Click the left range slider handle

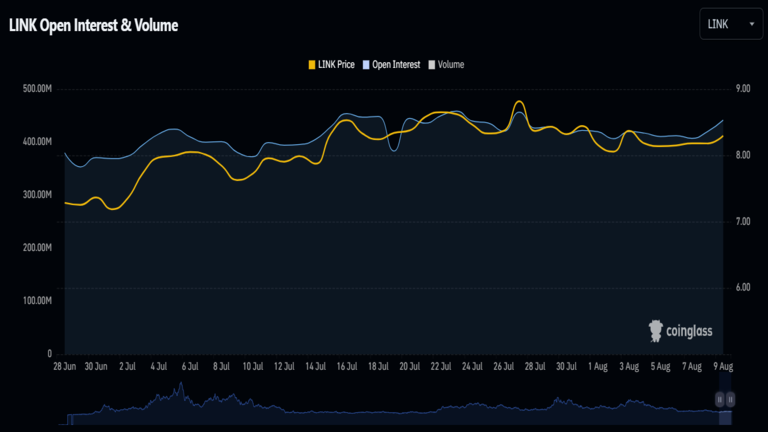click(720, 400)
